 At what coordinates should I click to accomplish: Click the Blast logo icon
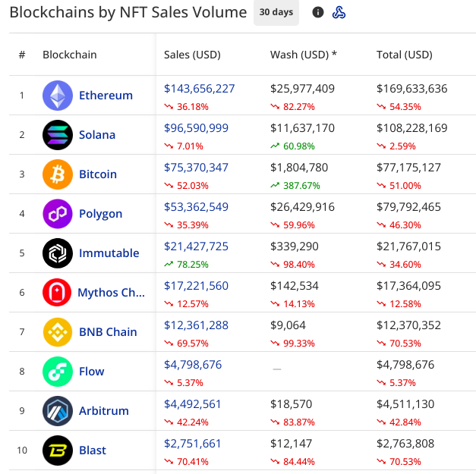[x=58, y=450]
